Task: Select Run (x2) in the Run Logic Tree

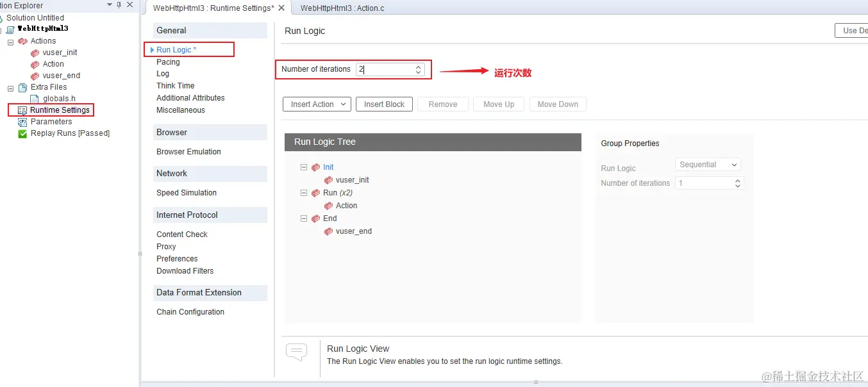Action: click(x=338, y=193)
